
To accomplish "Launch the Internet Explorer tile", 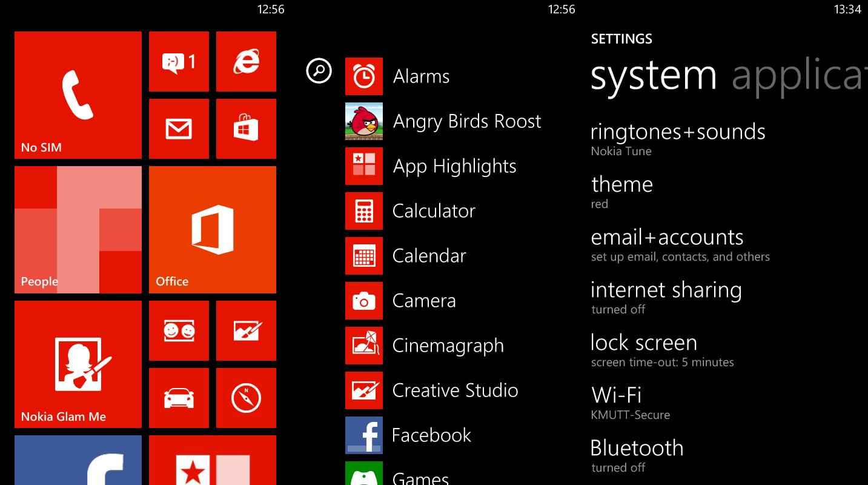I will (246, 61).
